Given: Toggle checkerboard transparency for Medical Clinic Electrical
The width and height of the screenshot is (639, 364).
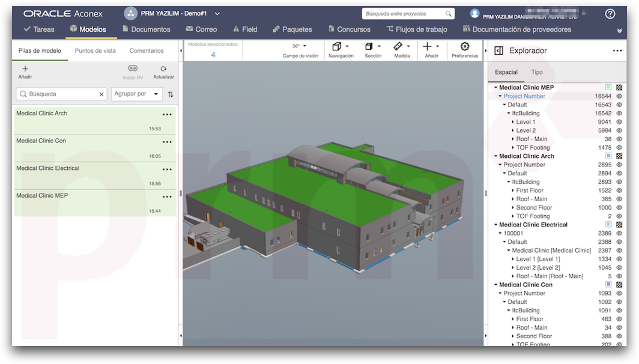Looking at the screenshot, I should pyautogui.click(x=619, y=225).
